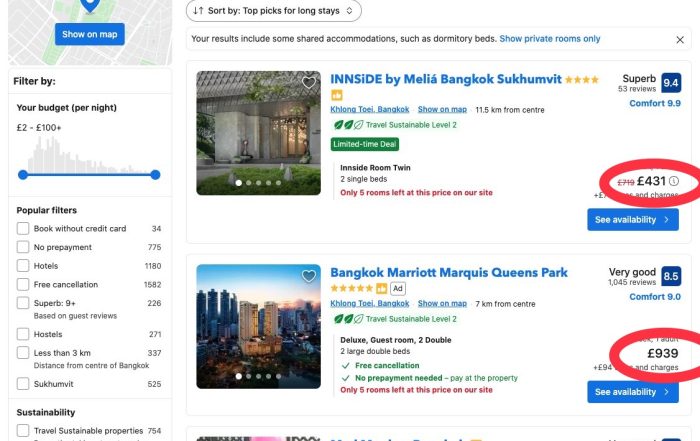Click Khlong Toei link under Marriott
This screenshot has width=700, height=441.
pyautogui.click(x=370, y=304)
